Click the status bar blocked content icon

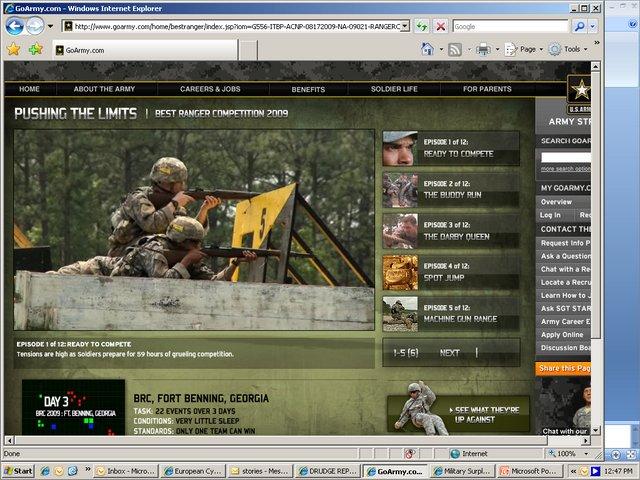pos(409,453)
